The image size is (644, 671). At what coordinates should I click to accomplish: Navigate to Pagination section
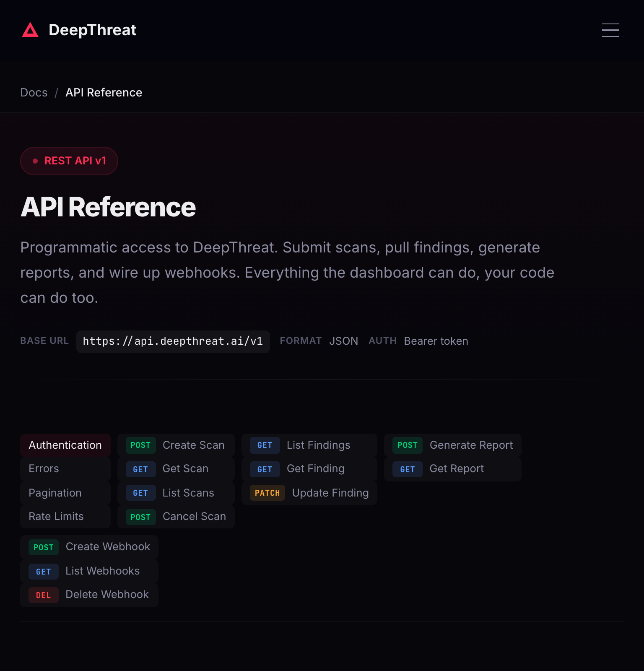click(x=65, y=493)
